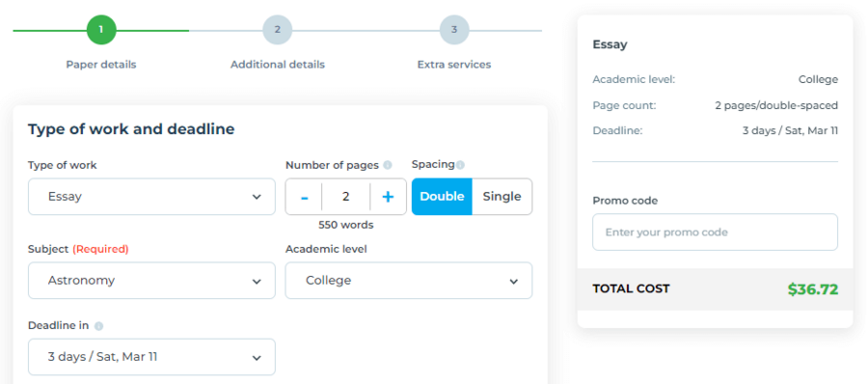The image size is (868, 384).
Task: Switch spacing to Single
Action: click(502, 197)
